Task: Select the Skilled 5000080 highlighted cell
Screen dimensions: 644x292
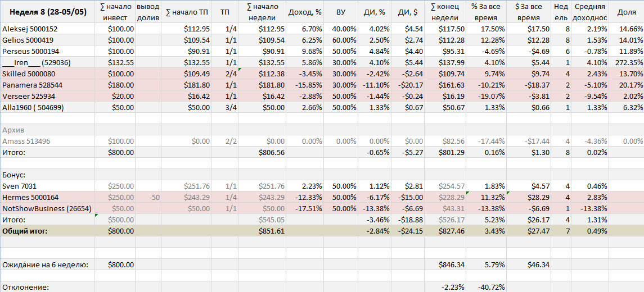Action: point(29,74)
